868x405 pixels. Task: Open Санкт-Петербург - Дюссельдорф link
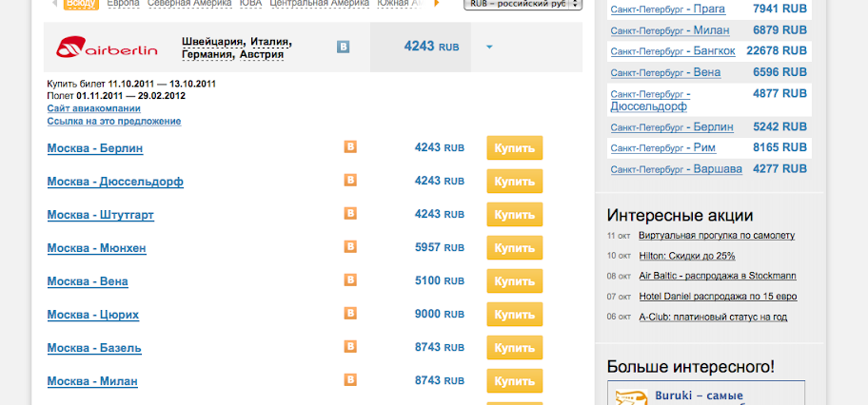650,100
